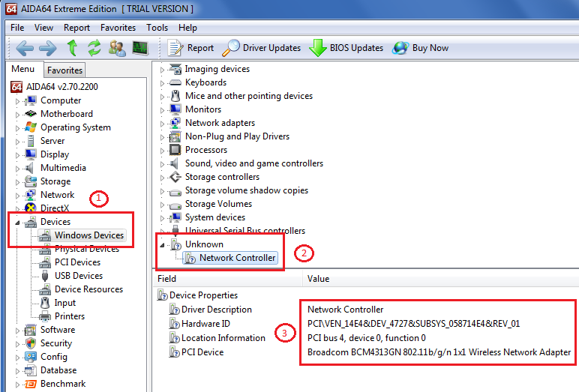The width and height of the screenshot is (579, 392).
Task: Expand the Computer tree node arrow
Action: coord(17,100)
